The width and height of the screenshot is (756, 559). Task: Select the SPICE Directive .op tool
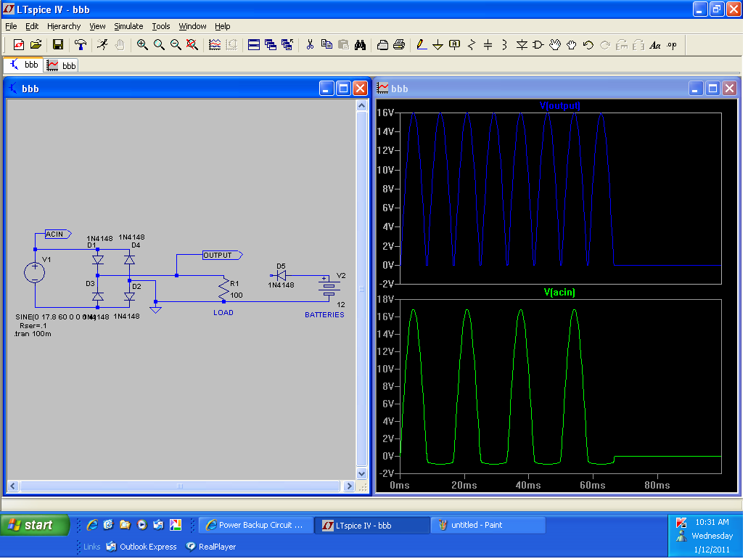click(x=672, y=45)
